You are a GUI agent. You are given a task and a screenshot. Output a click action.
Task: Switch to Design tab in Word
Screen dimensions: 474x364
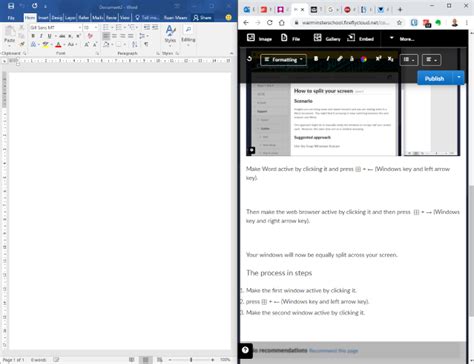[x=57, y=18]
